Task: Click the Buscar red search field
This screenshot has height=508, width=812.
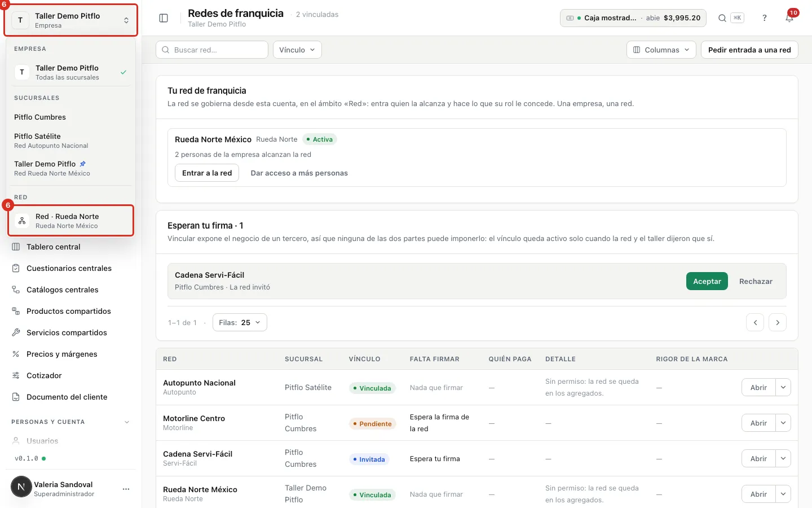Action: pyautogui.click(x=212, y=50)
